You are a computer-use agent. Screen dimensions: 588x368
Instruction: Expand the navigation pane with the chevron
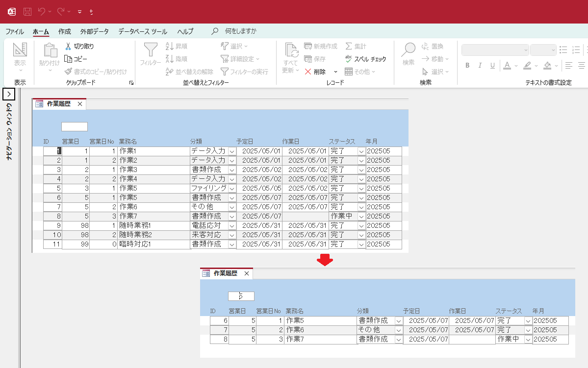pyautogui.click(x=9, y=94)
